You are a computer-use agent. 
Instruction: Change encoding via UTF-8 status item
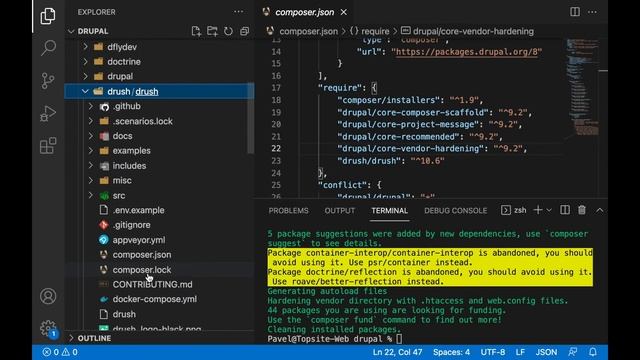coord(493,352)
